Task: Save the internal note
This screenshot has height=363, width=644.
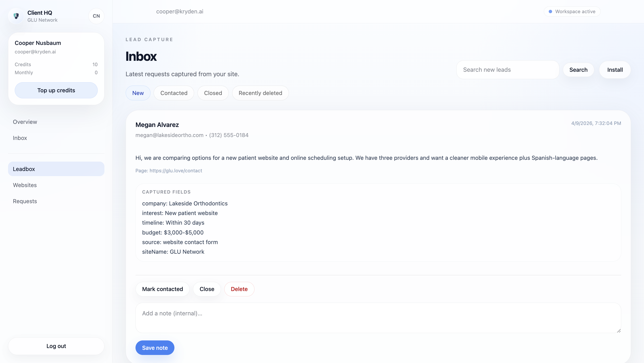Action: tap(155, 348)
